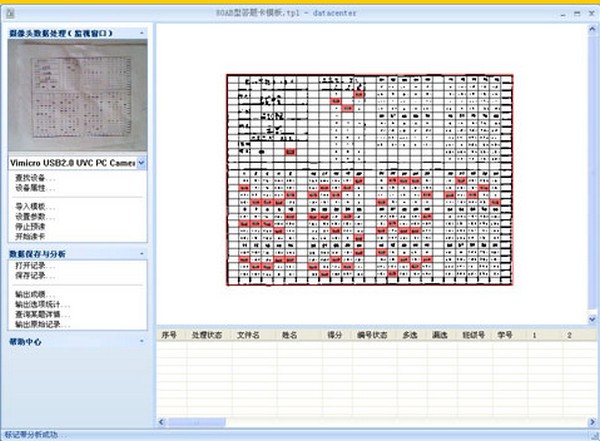Choose 输出成绩 to export scores

tap(35, 294)
